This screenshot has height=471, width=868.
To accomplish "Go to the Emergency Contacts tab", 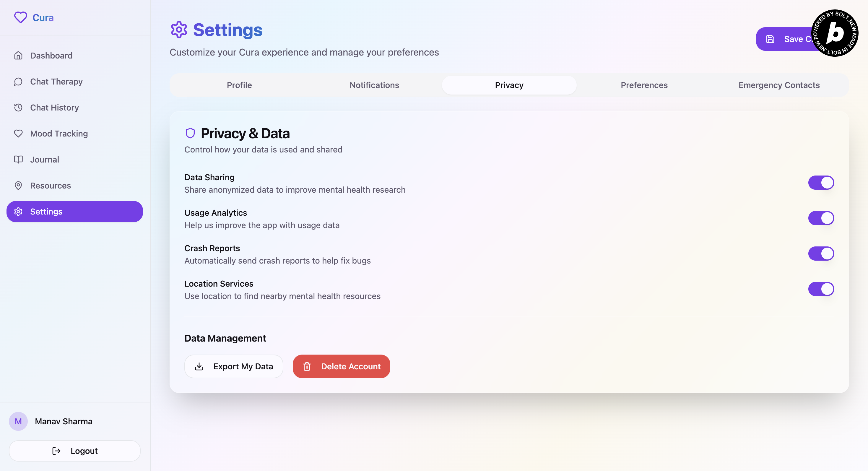I will pos(779,85).
